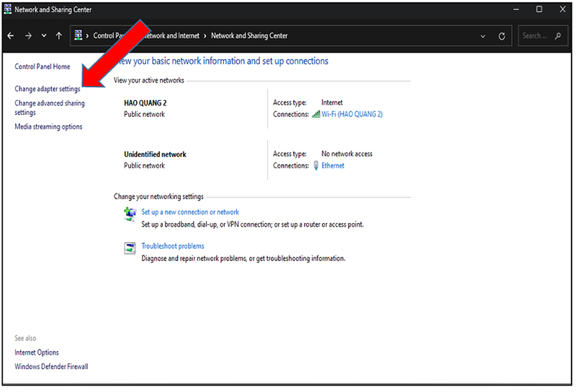This screenshot has width=576, height=392.
Task: Open Change advanced sharing settings
Action: point(50,108)
